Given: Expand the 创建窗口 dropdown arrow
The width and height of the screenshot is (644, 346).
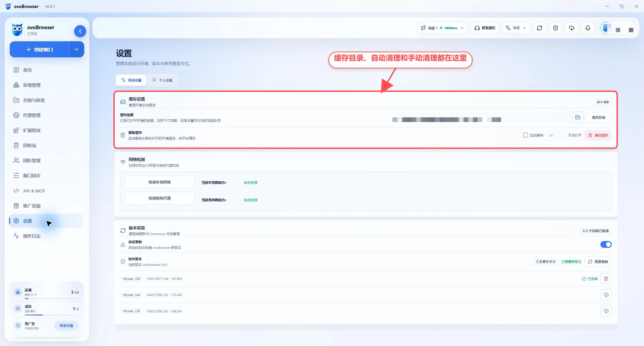Looking at the screenshot, I should point(76,50).
